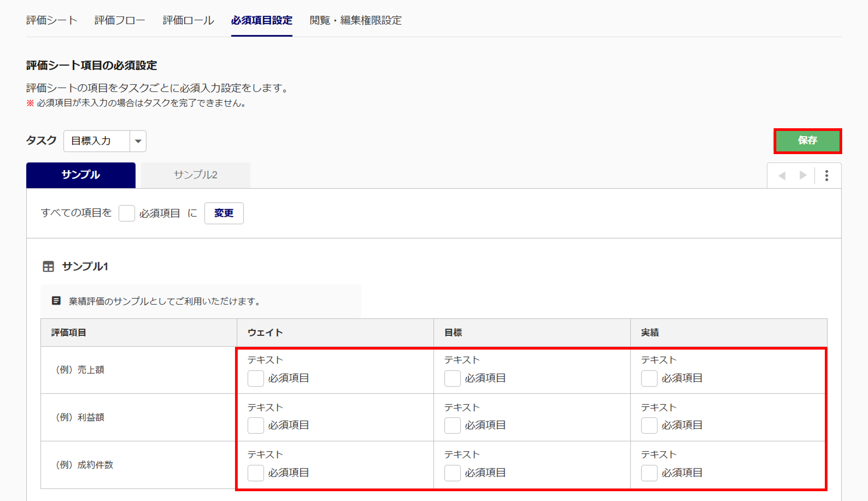Image resolution: width=868 pixels, height=501 pixels.
Task: Click the 目標入力 task select field
Action: point(105,141)
